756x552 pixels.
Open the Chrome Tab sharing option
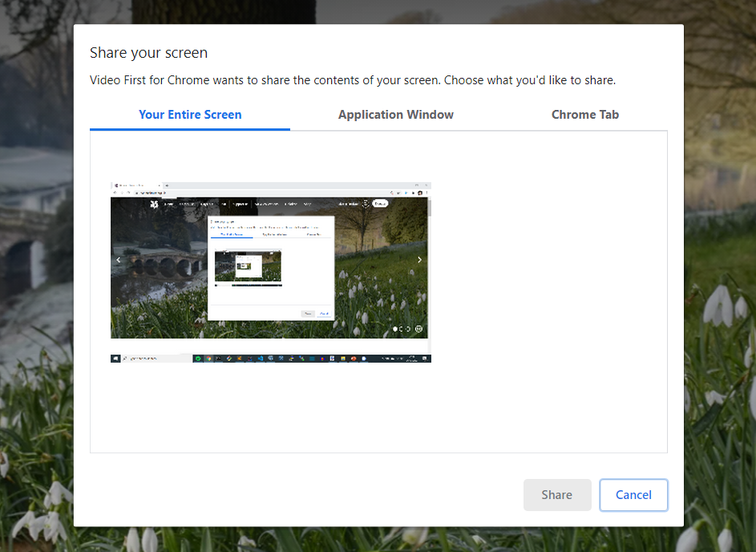[584, 114]
